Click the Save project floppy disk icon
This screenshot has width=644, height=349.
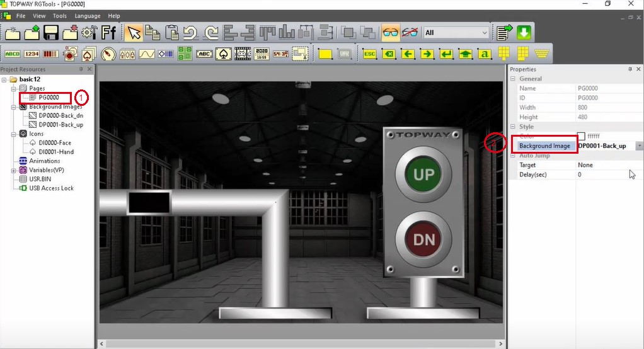[50, 33]
